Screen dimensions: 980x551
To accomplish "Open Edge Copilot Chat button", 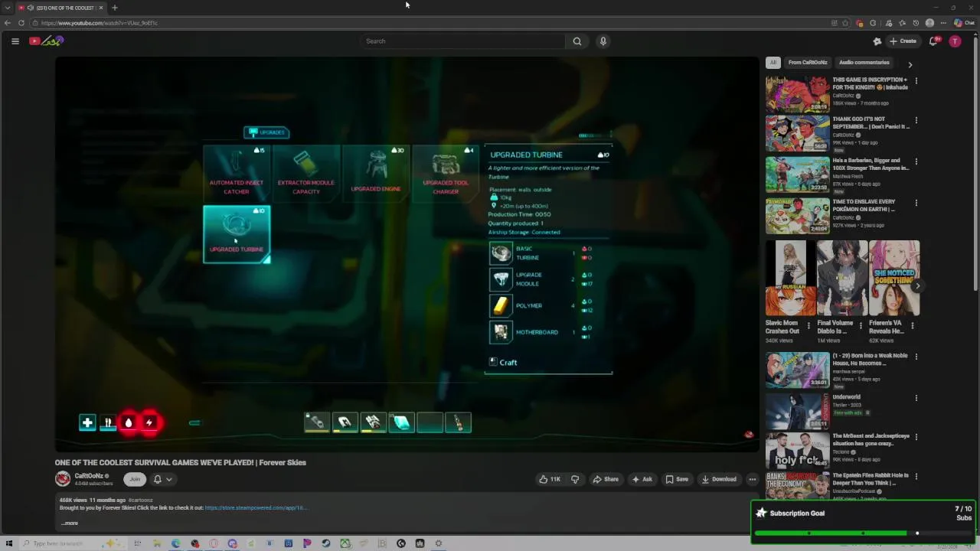I will point(964,23).
